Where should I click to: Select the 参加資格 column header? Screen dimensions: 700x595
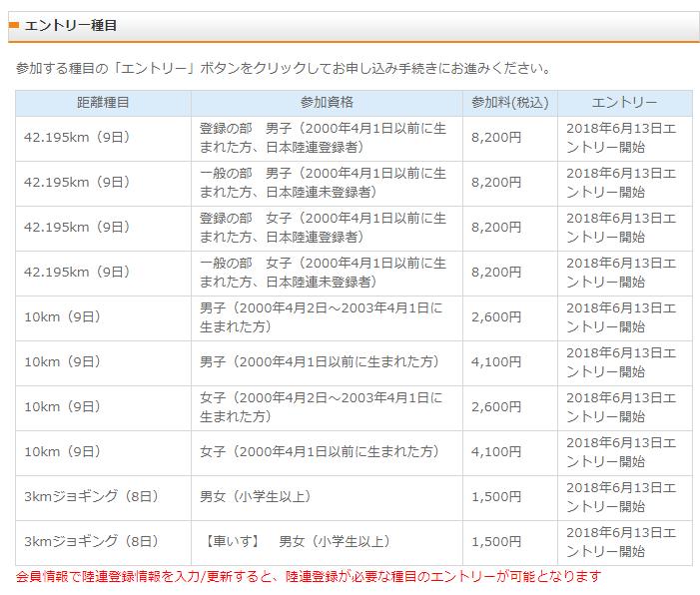click(327, 103)
